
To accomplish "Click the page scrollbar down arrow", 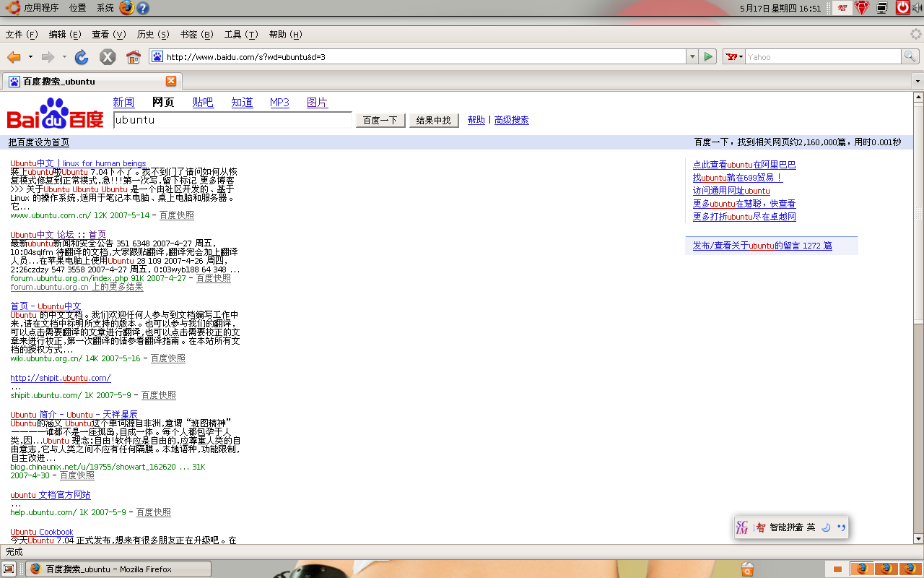I will tap(918, 539).
